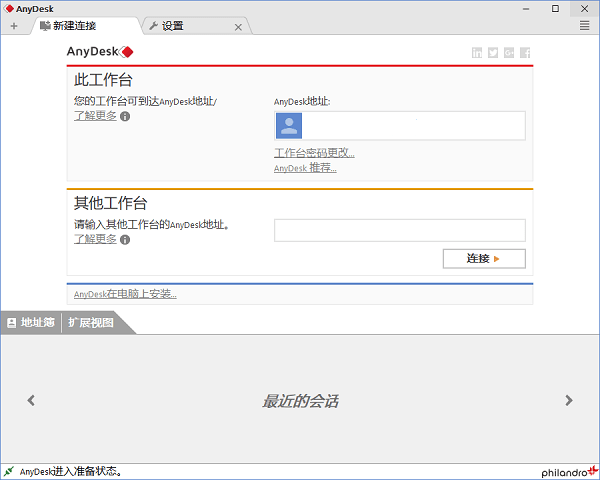This screenshot has height=480, width=600.
Task: Click the philandro logo in status bar
Action: (x=570, y=472)
